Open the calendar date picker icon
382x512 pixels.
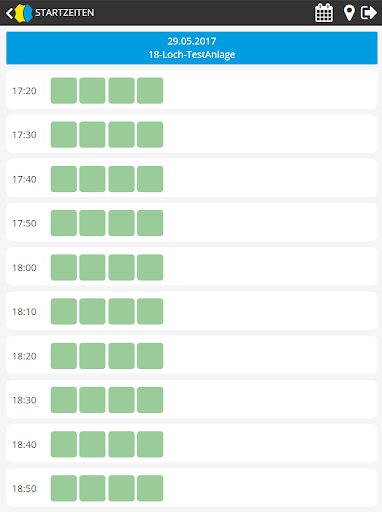coord(324,13)
